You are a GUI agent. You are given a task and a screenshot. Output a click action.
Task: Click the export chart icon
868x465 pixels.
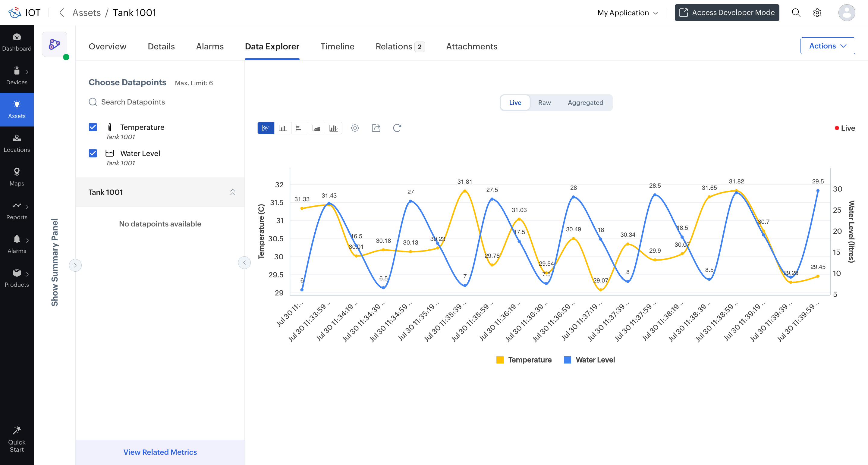[x=376, y=128]
